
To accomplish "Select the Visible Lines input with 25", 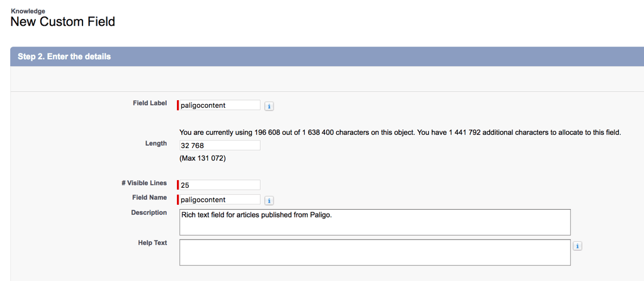I will [x=220, y=185].
